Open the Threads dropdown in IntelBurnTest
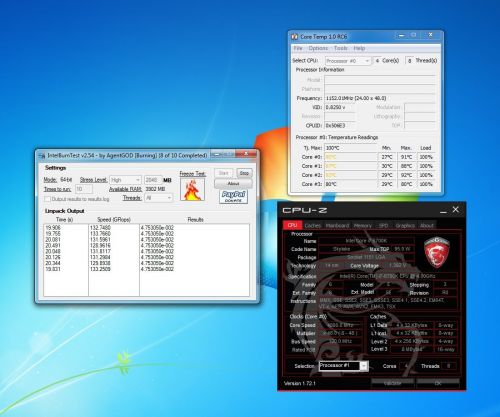The image size is (500, 417). (159, 198)
